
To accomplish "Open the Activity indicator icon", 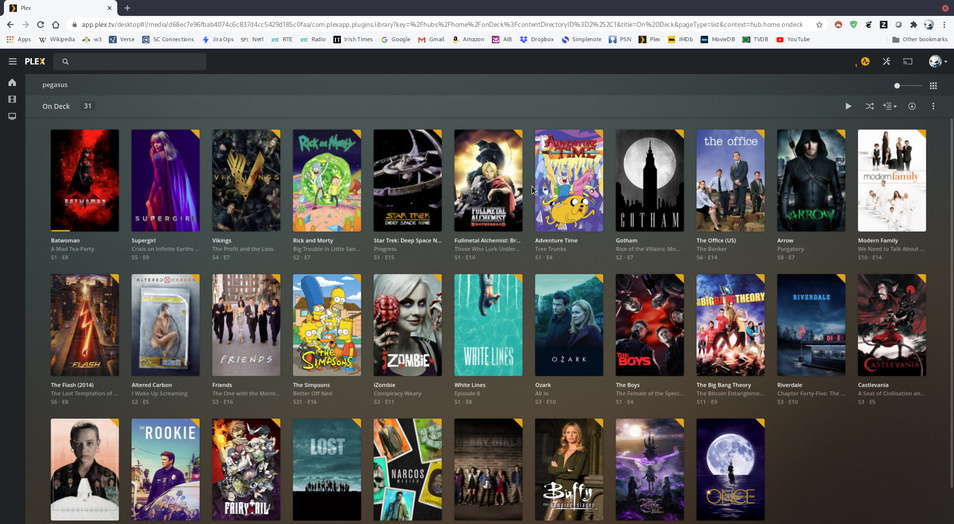I will pyautogui.click(x=865, y=61).
